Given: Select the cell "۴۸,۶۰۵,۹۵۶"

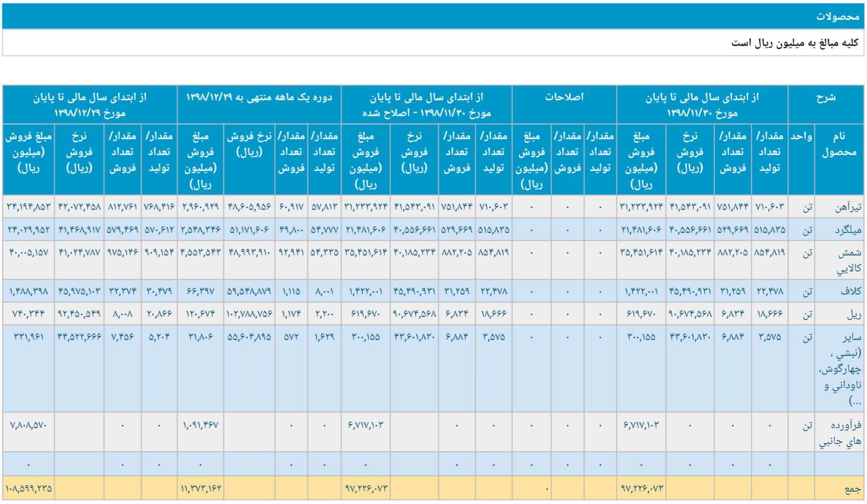Looking at the screenshot, I should pyautogui.click(x=250, y=207).
